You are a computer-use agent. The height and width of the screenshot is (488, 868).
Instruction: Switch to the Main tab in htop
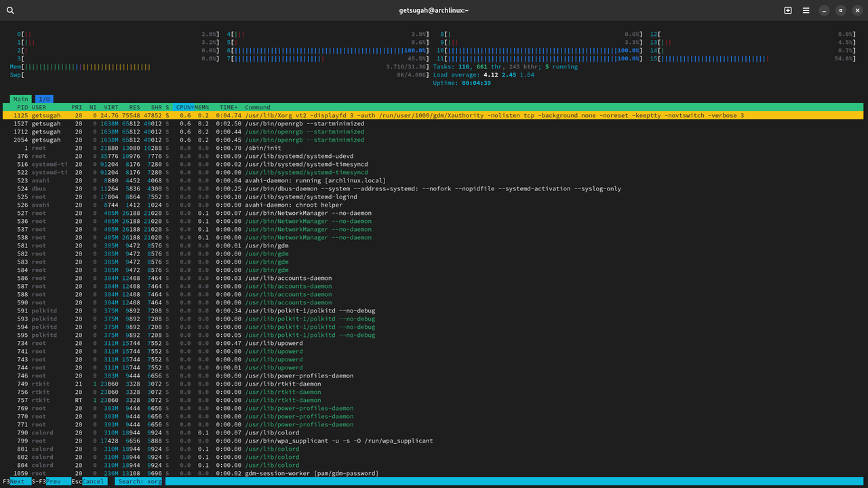click(x=21, y=99)
